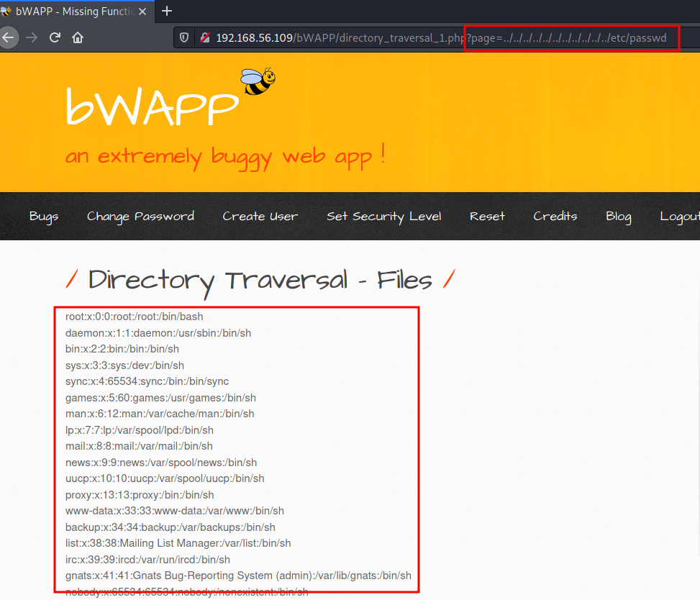Screen dimensions: 700x600
Task: Click the browser back arrow button
Action: pos(8,37)
